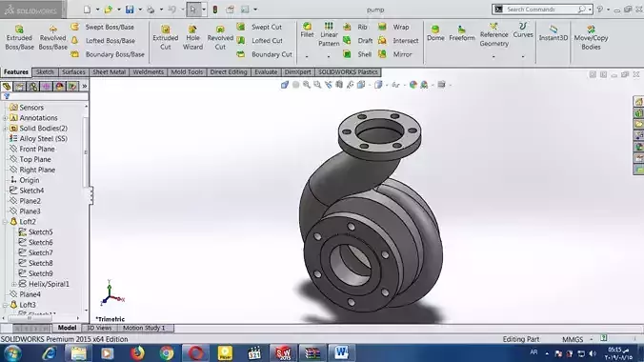Open the Fillet dropdown arrow
The image size is (644, 362).
[307, 56]
